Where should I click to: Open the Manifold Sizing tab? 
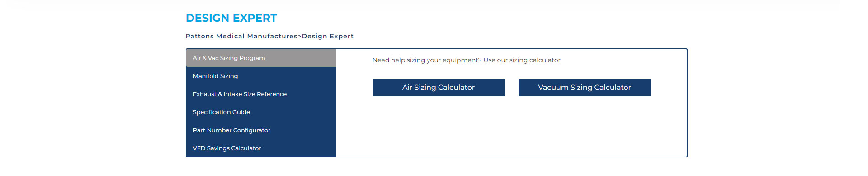261,76
